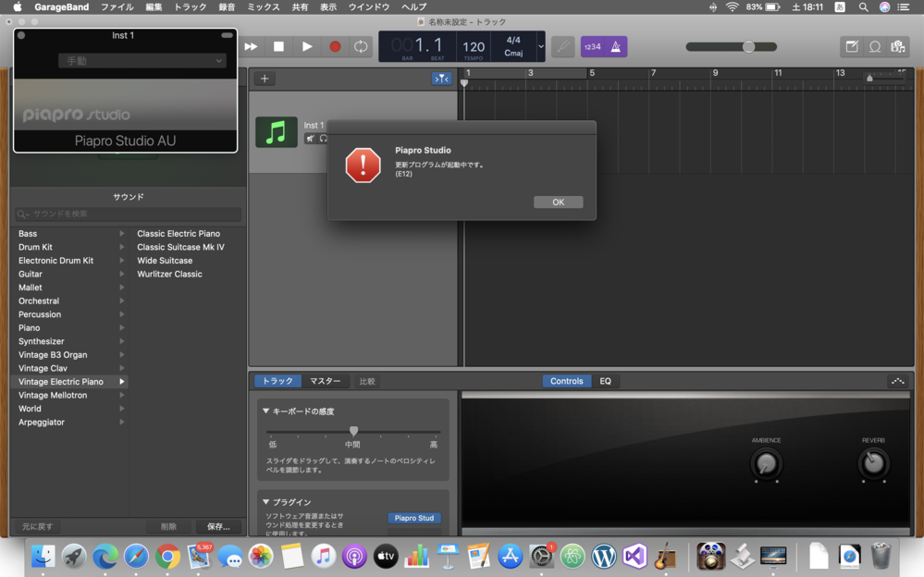Click the red record button

coord(335,46)
